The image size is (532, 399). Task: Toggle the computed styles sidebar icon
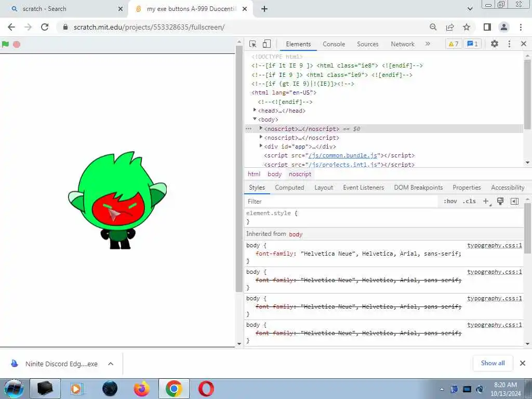[514, 201]
